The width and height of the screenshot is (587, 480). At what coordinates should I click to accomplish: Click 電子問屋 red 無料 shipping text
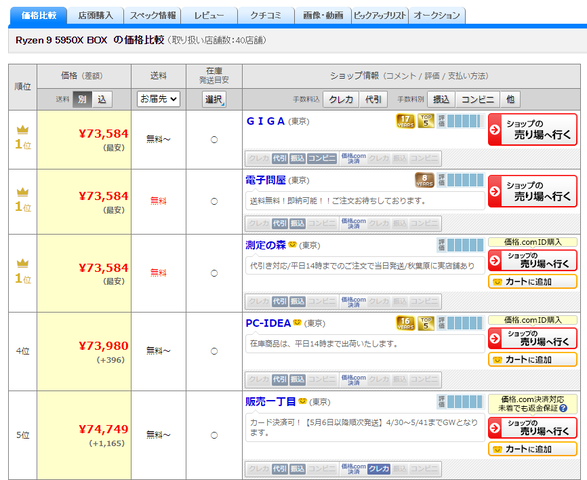tap(158, 201)
